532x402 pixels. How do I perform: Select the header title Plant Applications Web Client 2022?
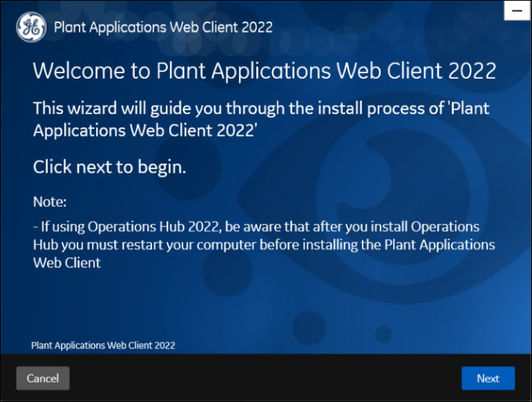pyautogui.click(x=163, y=27)
